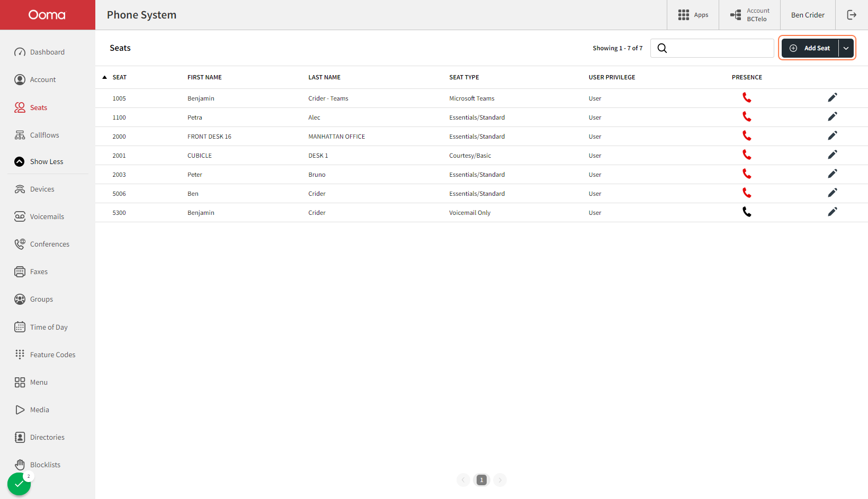
Task: Select page 1 in pagination
Action: click(481, 480)
